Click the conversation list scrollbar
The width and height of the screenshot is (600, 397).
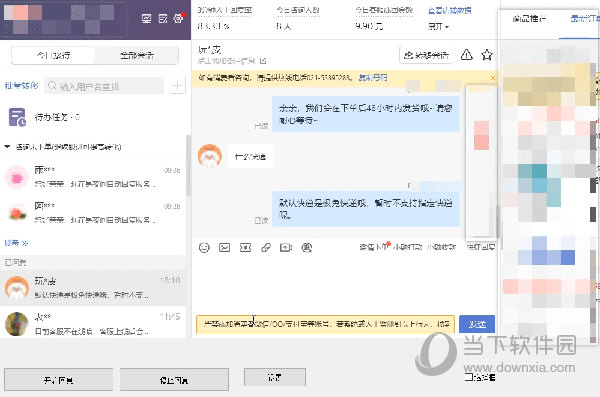tap(188, 165)
